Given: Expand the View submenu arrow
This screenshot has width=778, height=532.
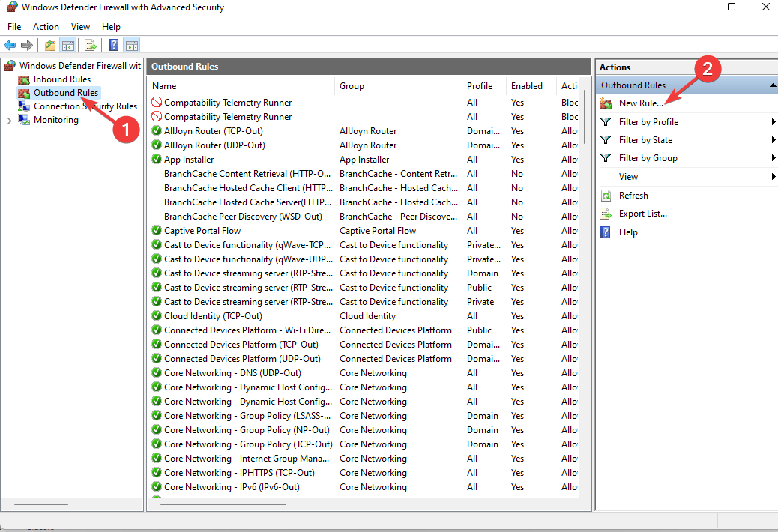Looking at the screenshot, I should 773,177.
